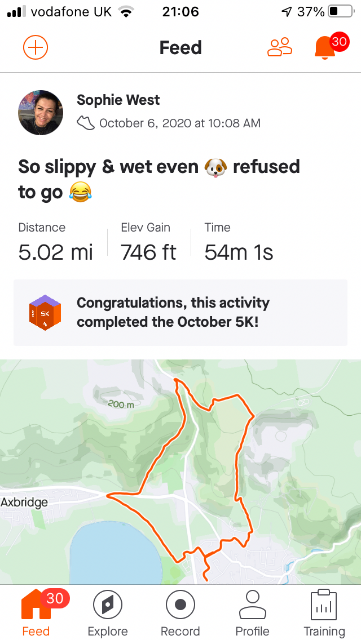
Task: Open the Explore compass tab
Action: tap(108, 613)
